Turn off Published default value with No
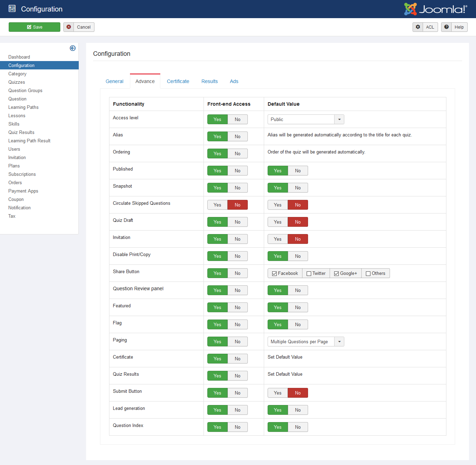 298,171
